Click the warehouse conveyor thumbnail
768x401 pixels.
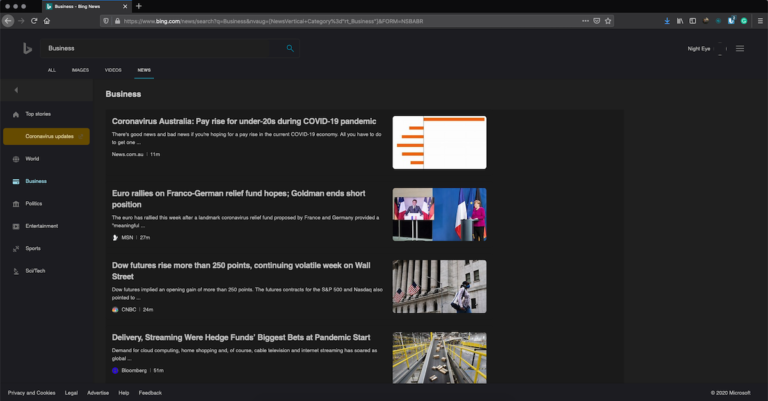tap(439, 358)
